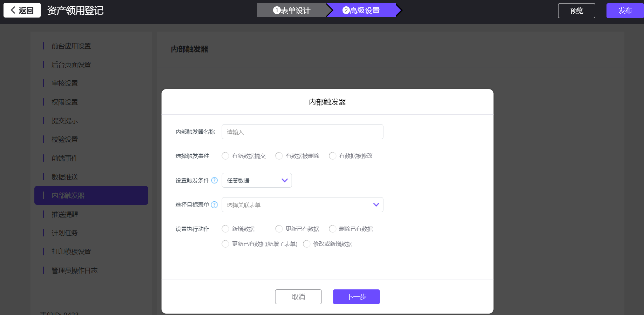Viewport: 644px width, 315px height.
Task: Select 内部触发器 in the sidebar
Action: tap(91, 195)
